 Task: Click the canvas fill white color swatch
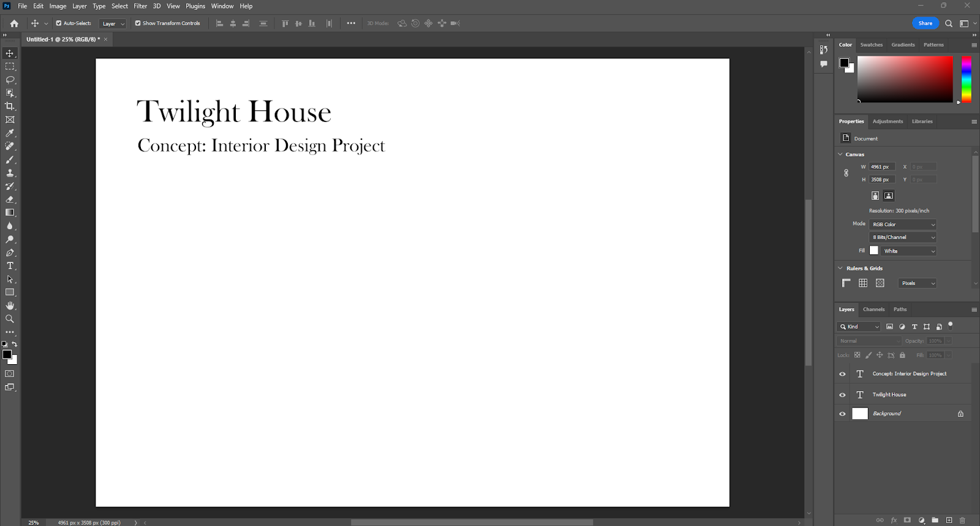pos(874,251)
